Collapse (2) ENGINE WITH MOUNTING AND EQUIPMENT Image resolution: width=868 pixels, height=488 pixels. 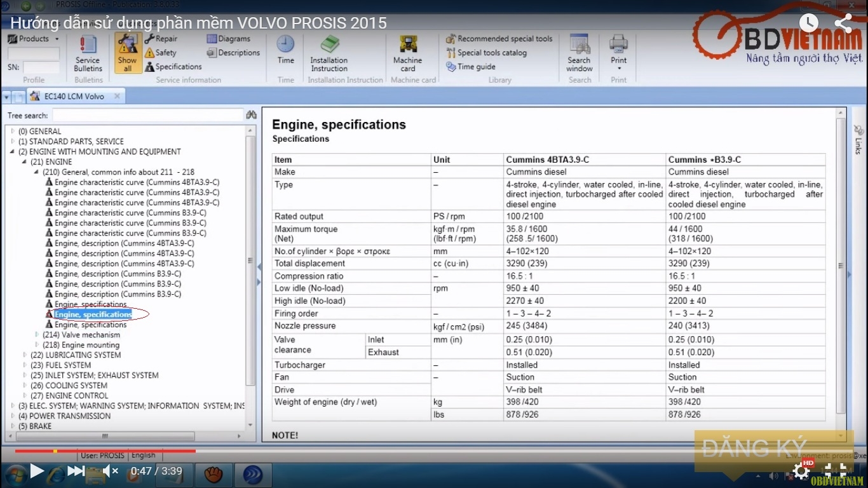[12, 152]
